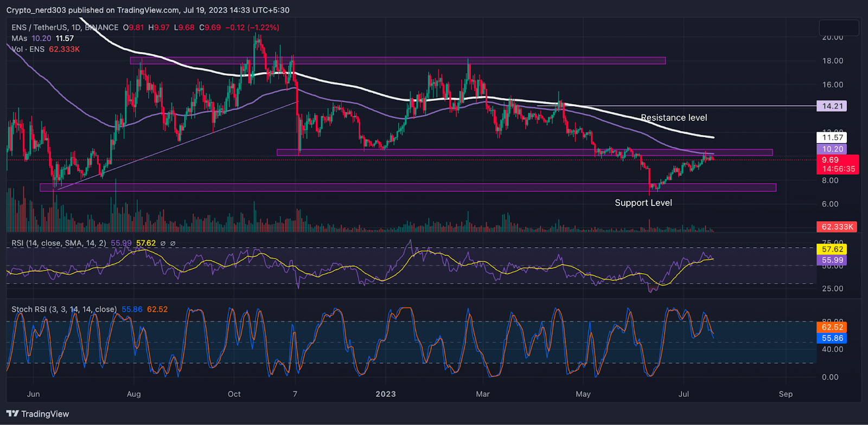Click the low value L9.68
Screen dimensions: 868x425
coord(184,27)
